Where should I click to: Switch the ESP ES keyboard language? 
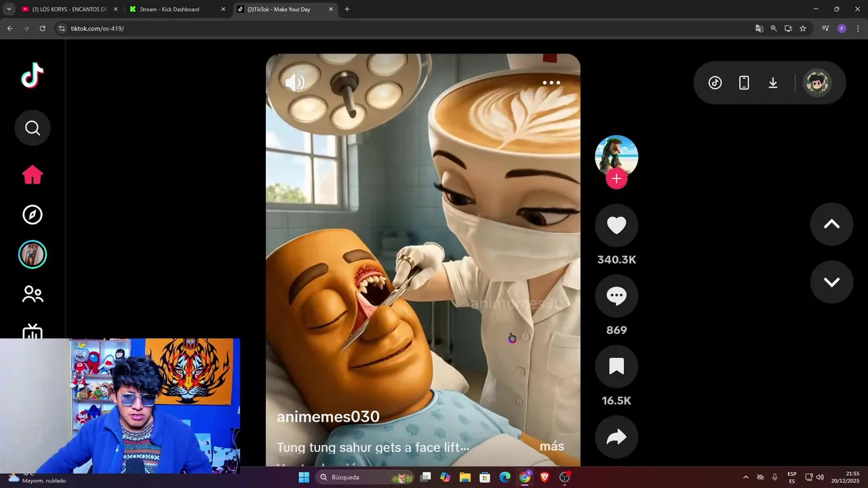coord(792,477)
